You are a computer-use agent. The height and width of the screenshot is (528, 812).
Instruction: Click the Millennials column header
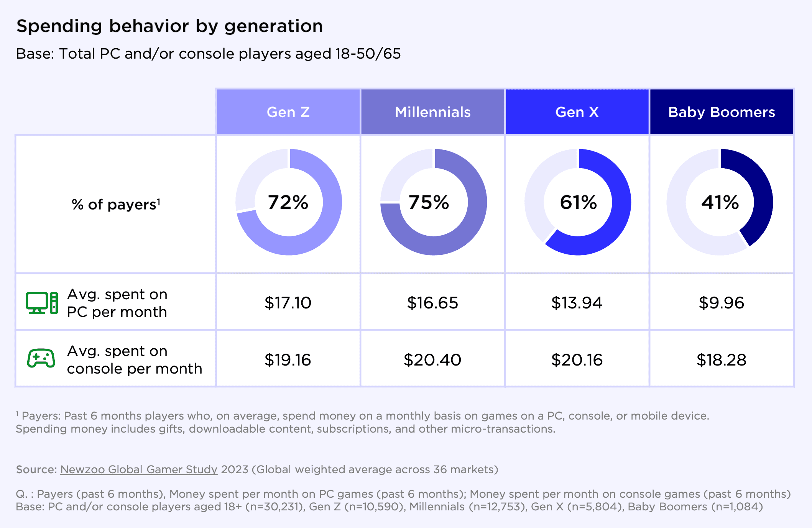click(433, 112)
